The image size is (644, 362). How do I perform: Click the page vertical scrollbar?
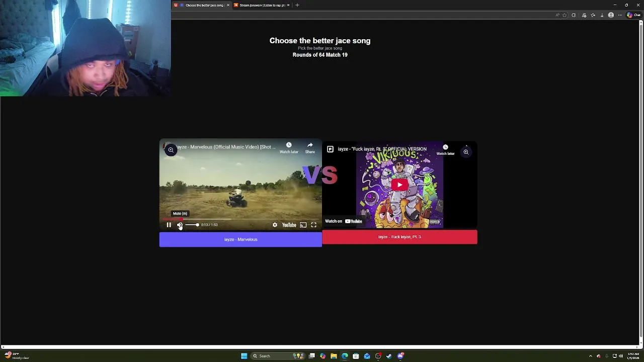(641, 181)
